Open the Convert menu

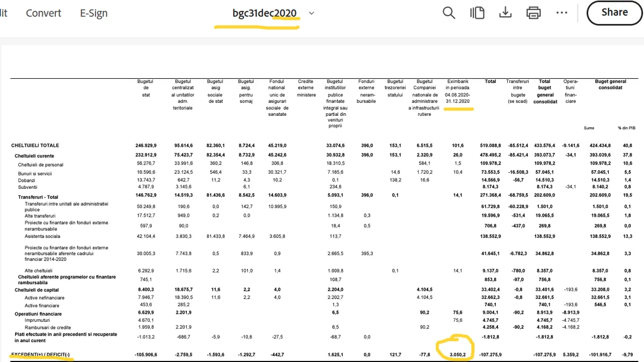(43, 13)
